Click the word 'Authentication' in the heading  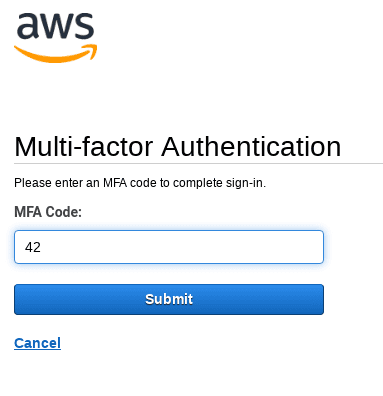click(251, 147)
